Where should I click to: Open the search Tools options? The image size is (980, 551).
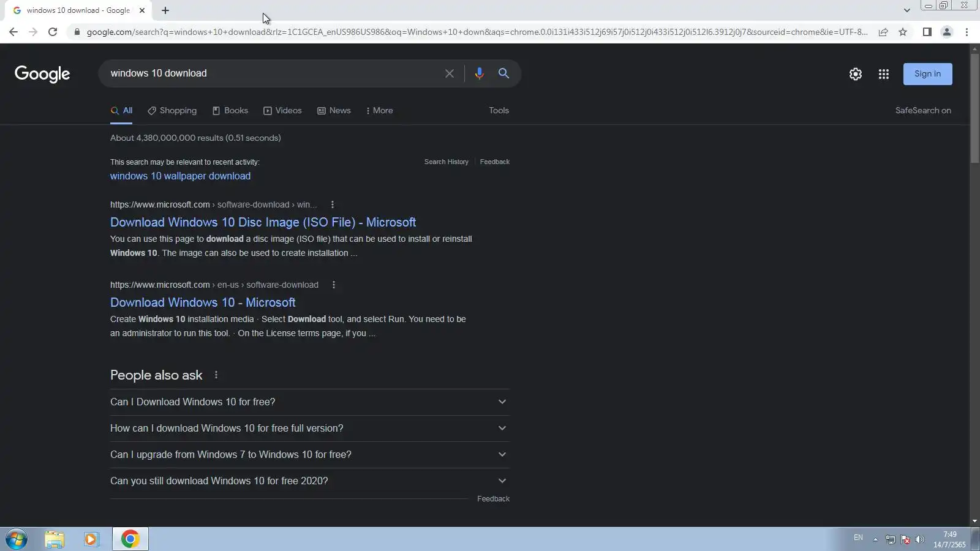pos(499,111)
